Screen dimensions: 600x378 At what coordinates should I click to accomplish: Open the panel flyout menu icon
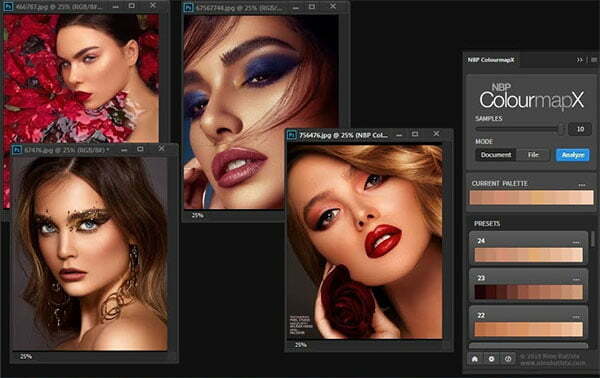click(594, 60)
